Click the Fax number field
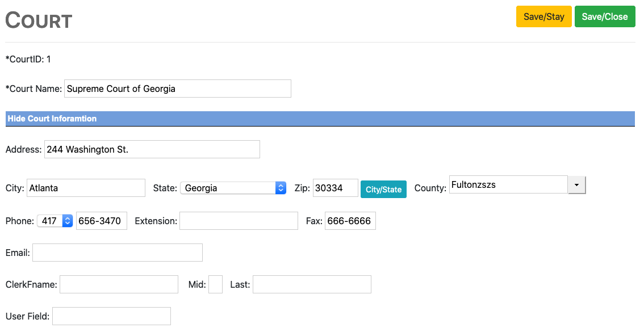 (x=350, y=221)
